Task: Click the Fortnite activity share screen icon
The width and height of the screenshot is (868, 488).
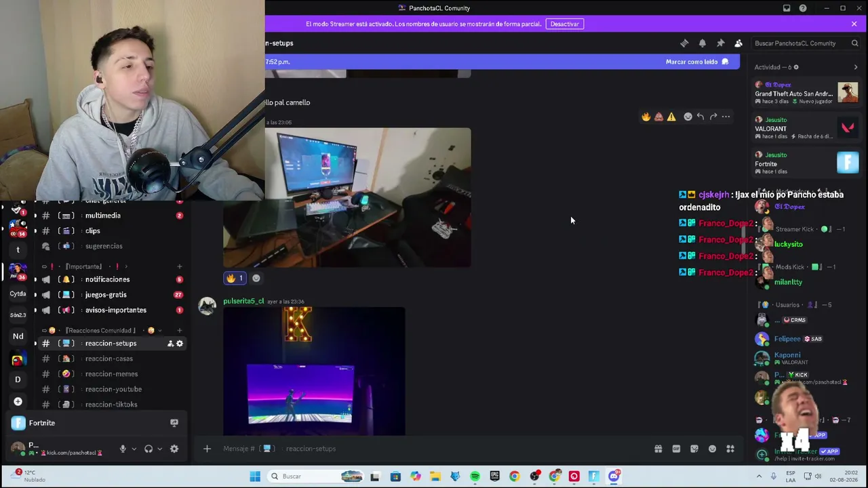Action: click(174, 423)
